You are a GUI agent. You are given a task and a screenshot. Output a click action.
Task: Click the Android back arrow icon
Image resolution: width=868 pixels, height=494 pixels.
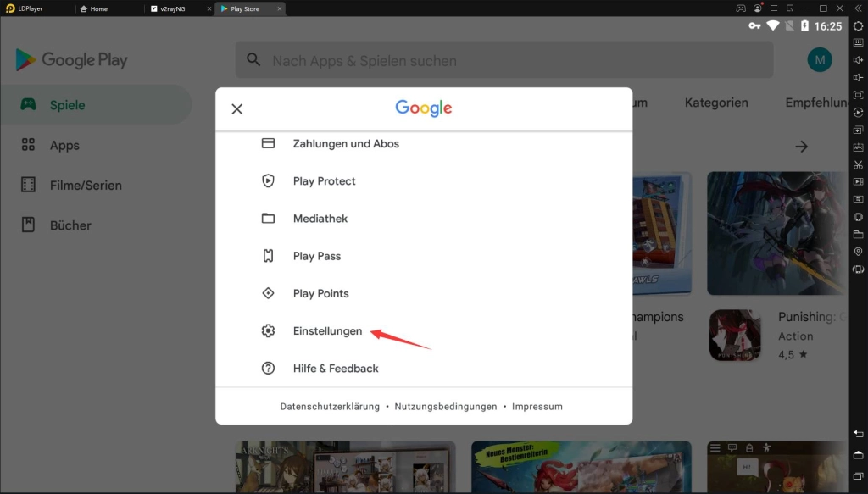858,434
